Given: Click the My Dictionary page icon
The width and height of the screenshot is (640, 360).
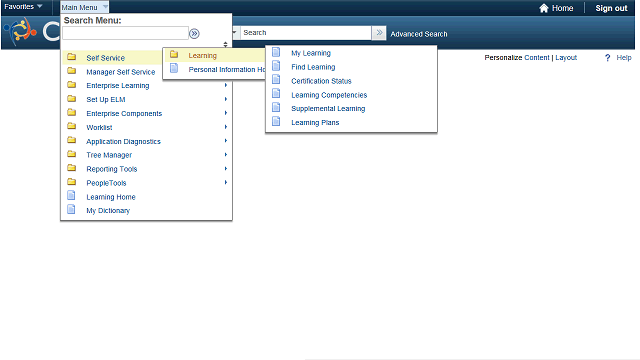Looking at the screenshot, I should (x=71, y=209).
